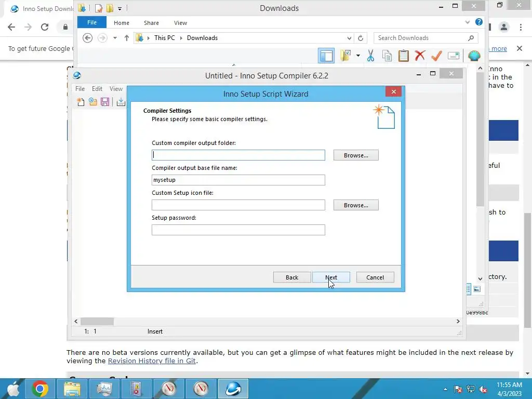The image size is (532, 399).
Task: Open the Share tab in Downloads ribbon
Action: [151, 23]
